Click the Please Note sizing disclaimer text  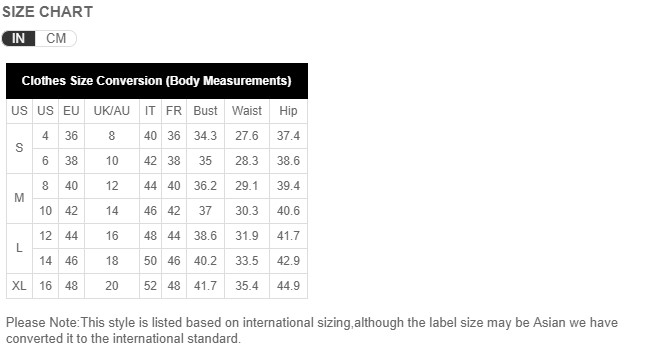pos(312,330)
